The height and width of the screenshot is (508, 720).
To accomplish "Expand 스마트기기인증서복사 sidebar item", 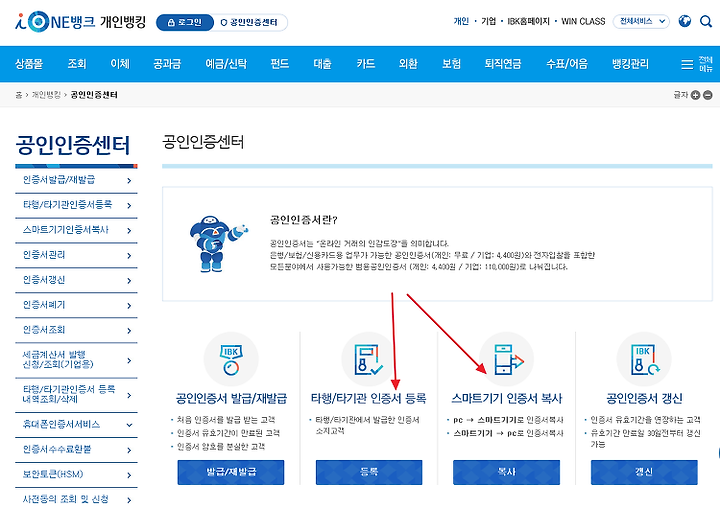I will (x=76, y=230).
